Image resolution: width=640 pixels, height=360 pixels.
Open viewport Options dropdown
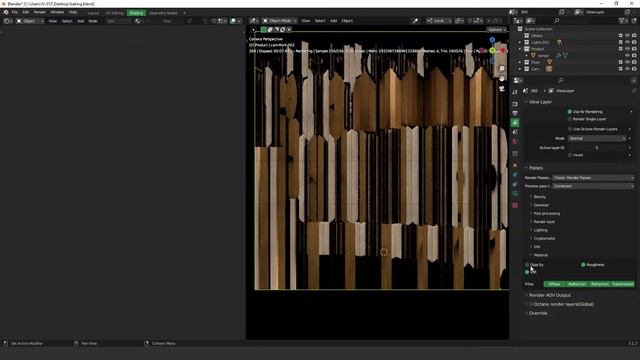point(496,29)
